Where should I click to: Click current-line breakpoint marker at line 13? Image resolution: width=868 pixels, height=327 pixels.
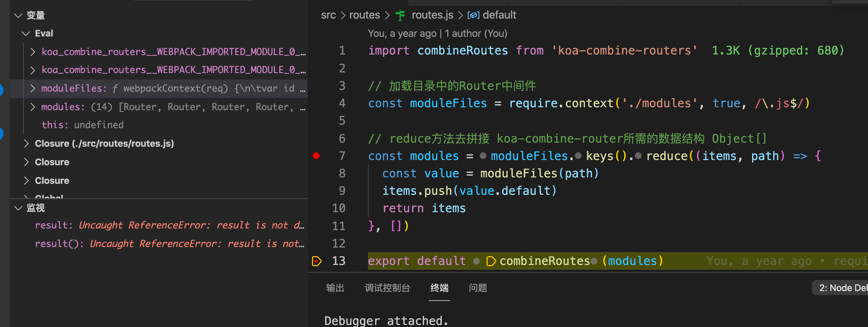pos(317,261)
